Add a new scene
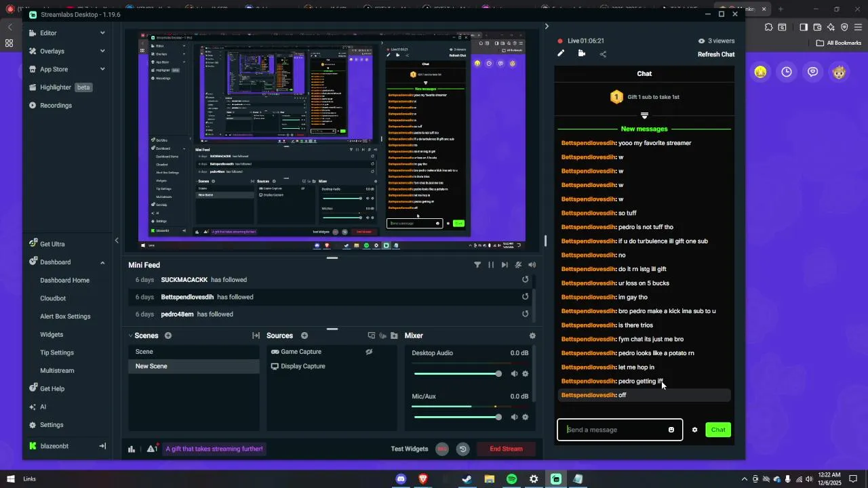868x488 pixels. coord(168,335)
